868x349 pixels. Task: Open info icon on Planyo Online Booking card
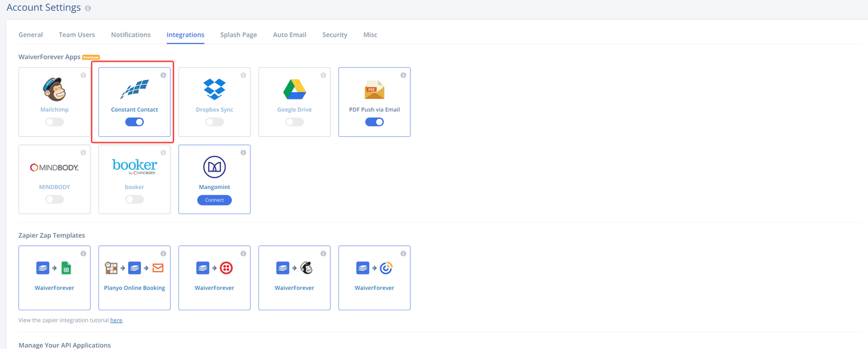pyautogui.click(x=163, y=253)
